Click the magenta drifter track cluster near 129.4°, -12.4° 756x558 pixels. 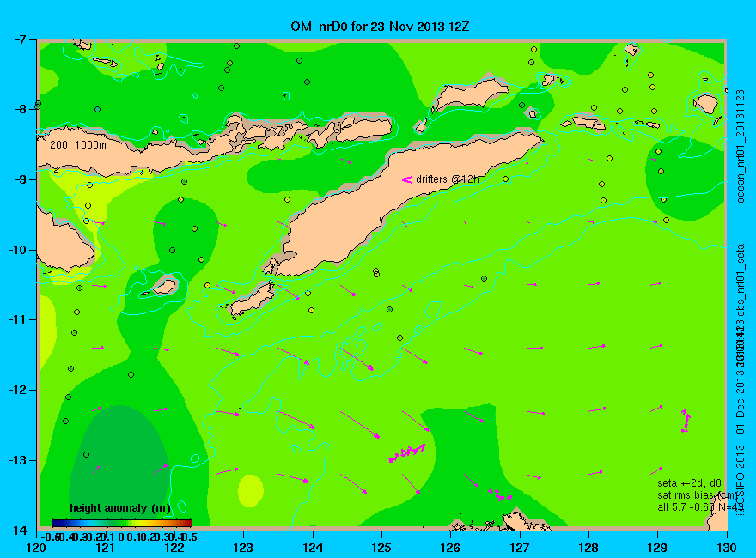(x=686, y=420)
